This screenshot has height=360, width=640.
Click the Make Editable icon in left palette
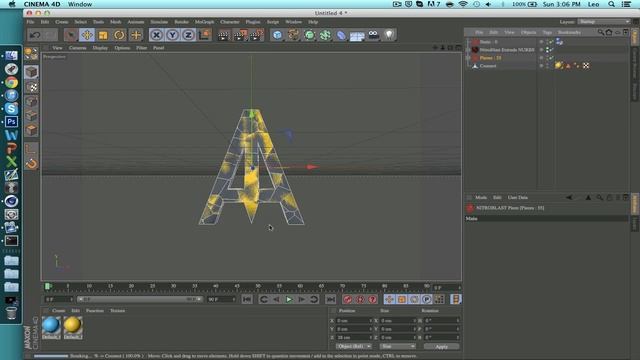point(31,53)
